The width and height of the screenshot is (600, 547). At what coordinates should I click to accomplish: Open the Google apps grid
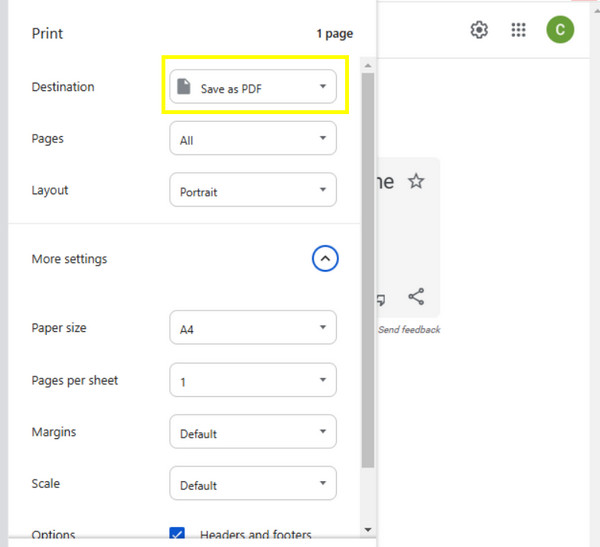pyautogui.click(x=518, y=30)
